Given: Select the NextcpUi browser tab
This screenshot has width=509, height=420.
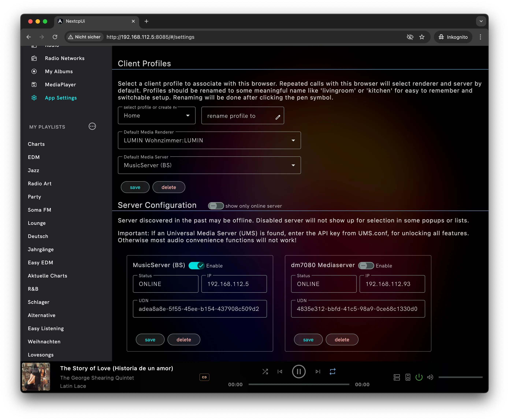Looking at the screenshot, I should coord(96,21).
